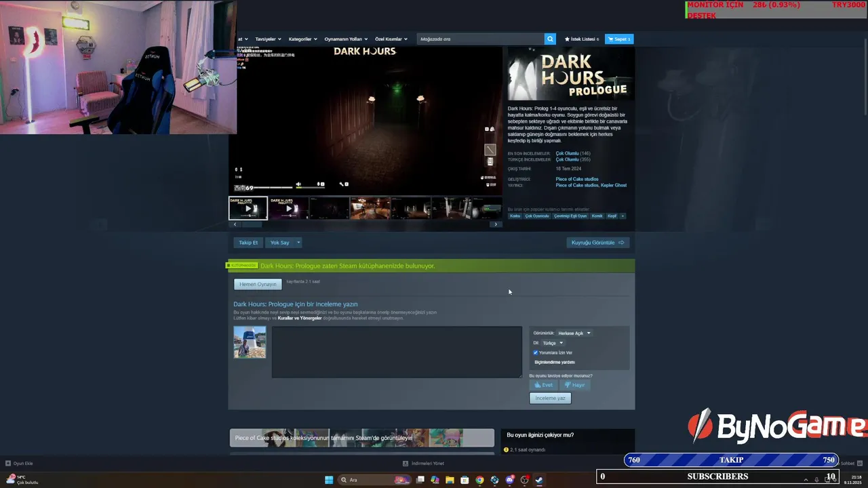Click the media strip right arrow
This screenshot has width=868, height=488.
click(x=496, y=224)
